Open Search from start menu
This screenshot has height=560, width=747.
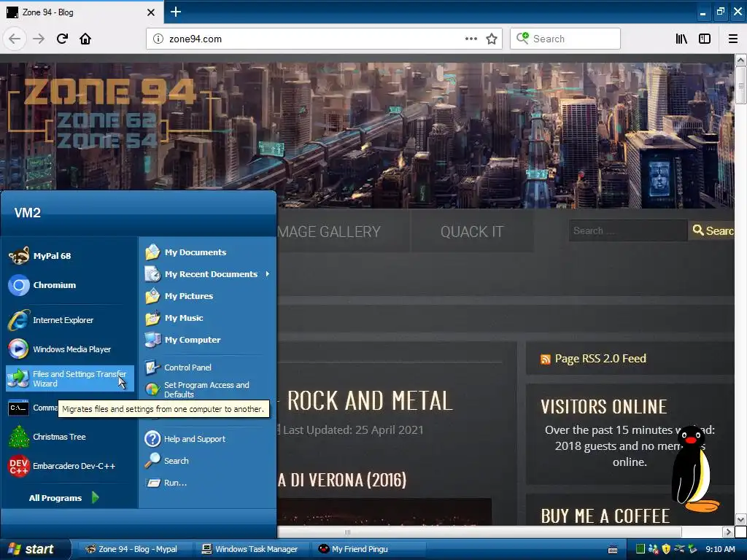(x=208, y=461)
